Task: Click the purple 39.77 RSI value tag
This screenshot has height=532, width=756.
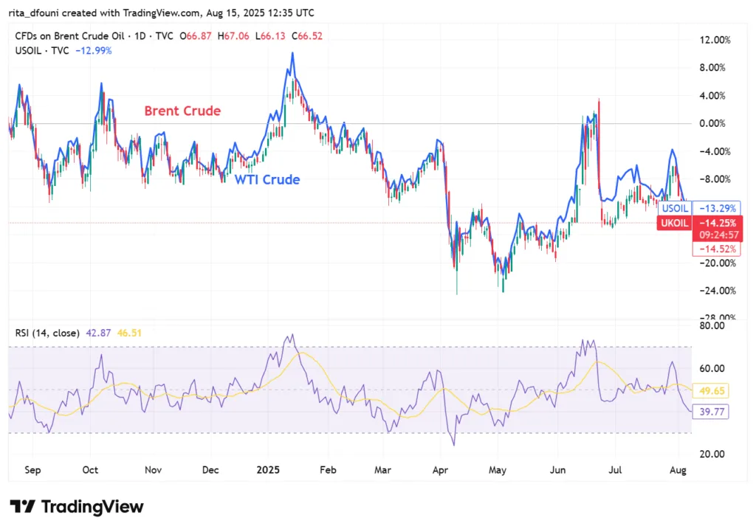Action: coord(709,412)
